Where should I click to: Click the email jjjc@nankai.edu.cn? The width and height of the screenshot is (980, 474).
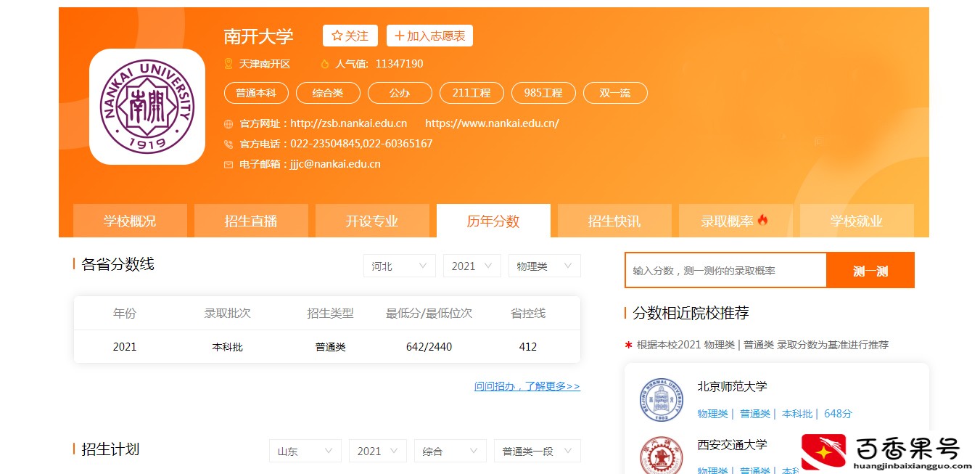point(335,164)
